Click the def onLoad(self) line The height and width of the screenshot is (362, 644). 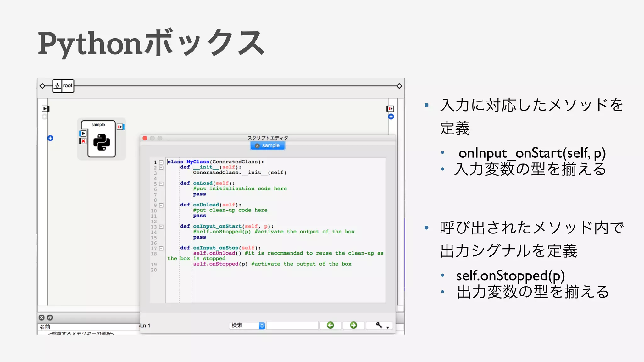click(x=208, y=183)
